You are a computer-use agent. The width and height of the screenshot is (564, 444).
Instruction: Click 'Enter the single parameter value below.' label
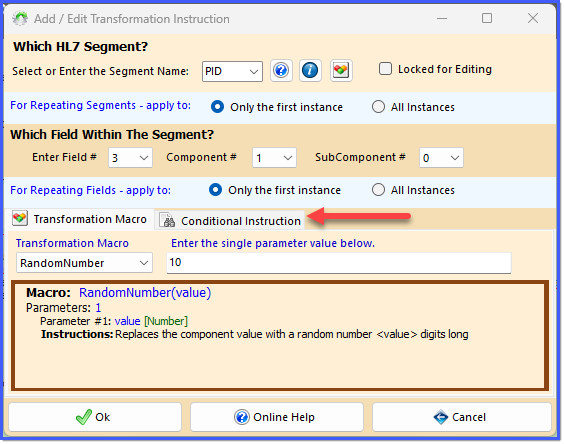[x=273, y=243]
